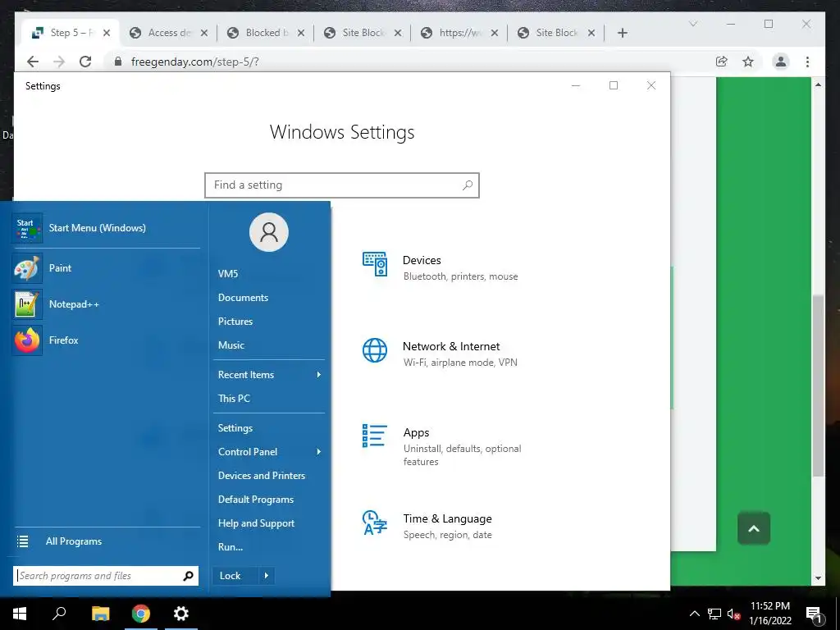Open File Explorer from the taskbar
Screen dimensions: 840x630
(x=100, y=614)
